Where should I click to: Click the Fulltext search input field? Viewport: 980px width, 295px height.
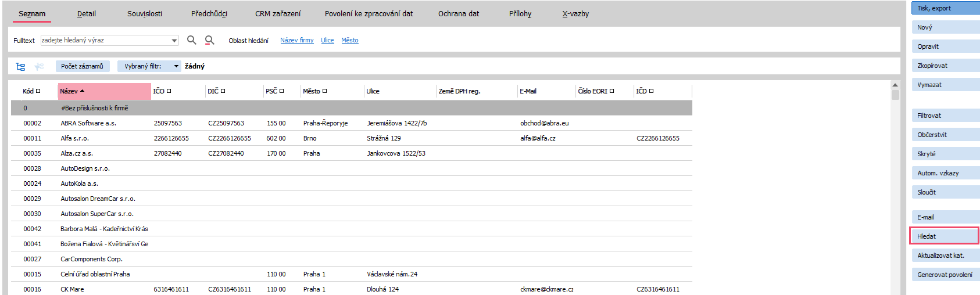coord(105,41)
